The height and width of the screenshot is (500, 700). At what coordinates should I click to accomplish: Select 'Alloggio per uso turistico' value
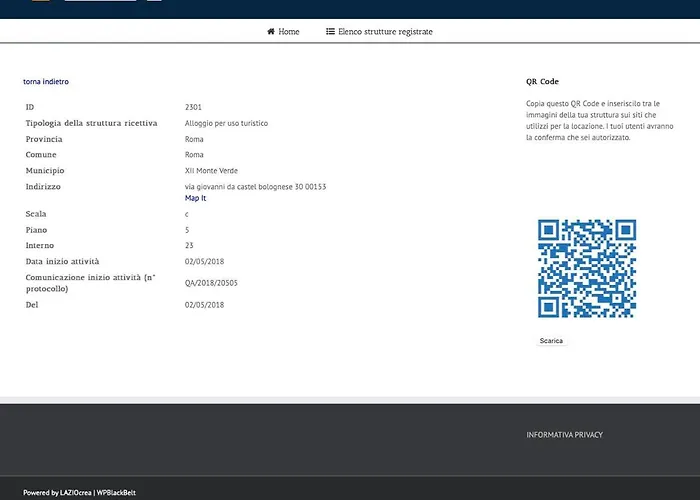[x=226, y=123]
